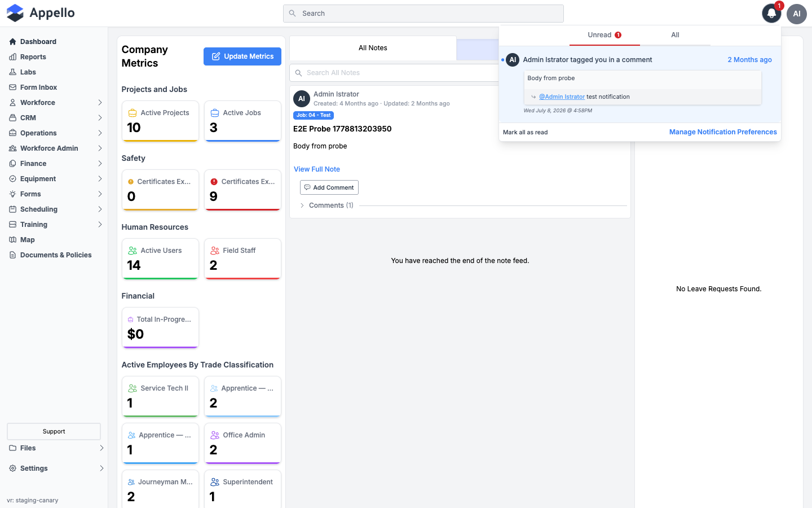
Task: Click the Documents & Policies file icon
Action: (12, 255)
